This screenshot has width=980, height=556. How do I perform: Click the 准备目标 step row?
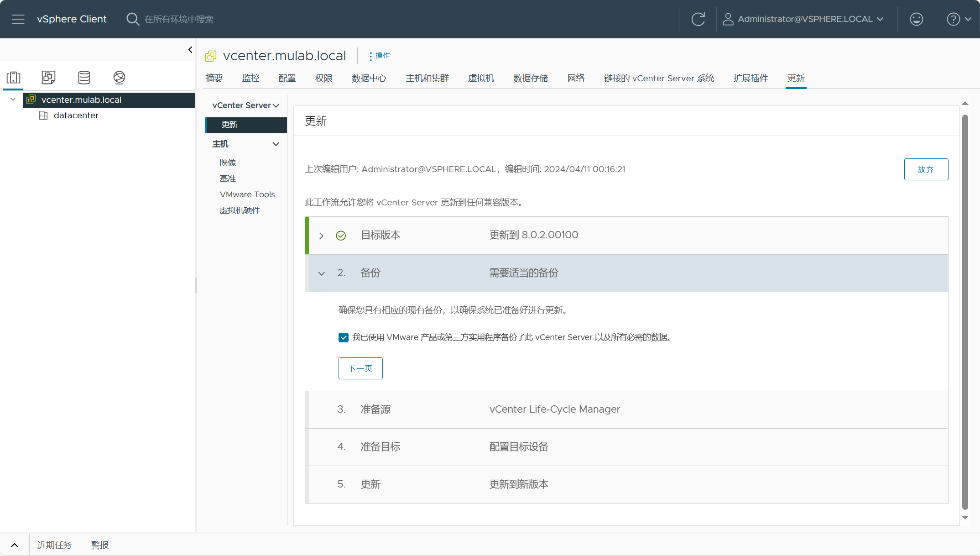[x=626, y=447]
